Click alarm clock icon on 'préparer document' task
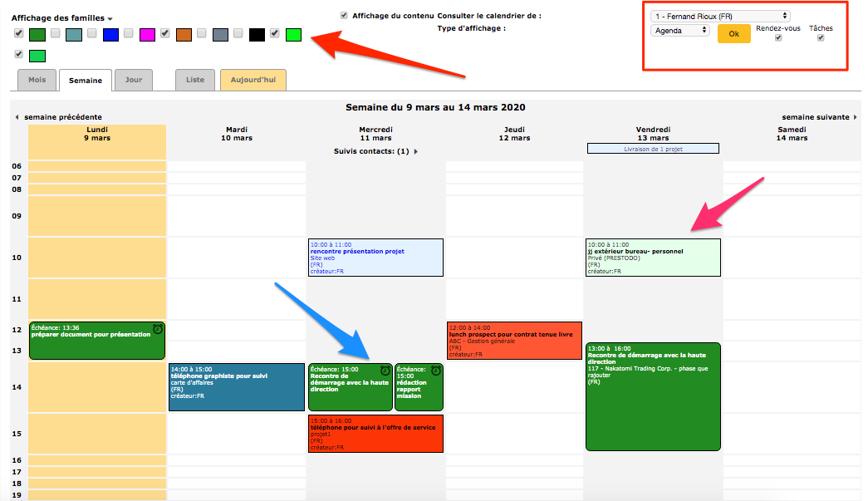The height and width of the screenshot is (501, 868). pyautogui.click(x=158, y=329)
